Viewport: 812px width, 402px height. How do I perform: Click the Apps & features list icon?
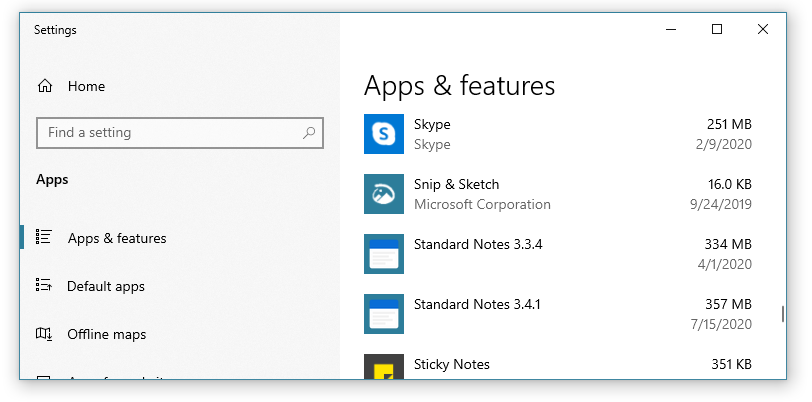coord(44,237)
